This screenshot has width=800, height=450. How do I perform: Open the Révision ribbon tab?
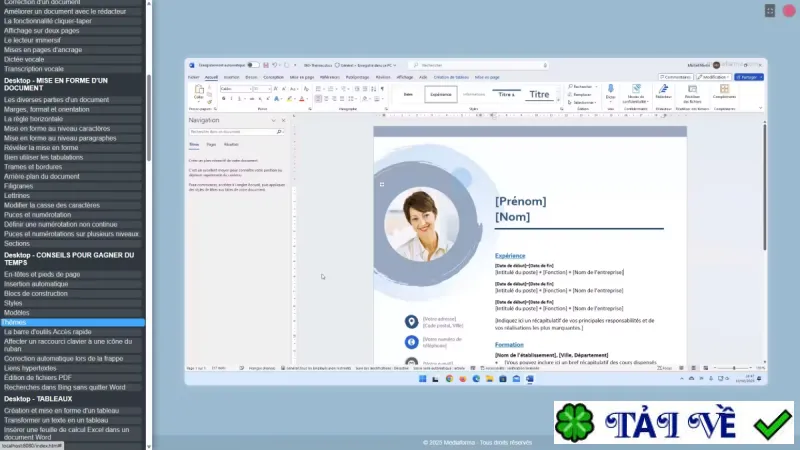383,78
